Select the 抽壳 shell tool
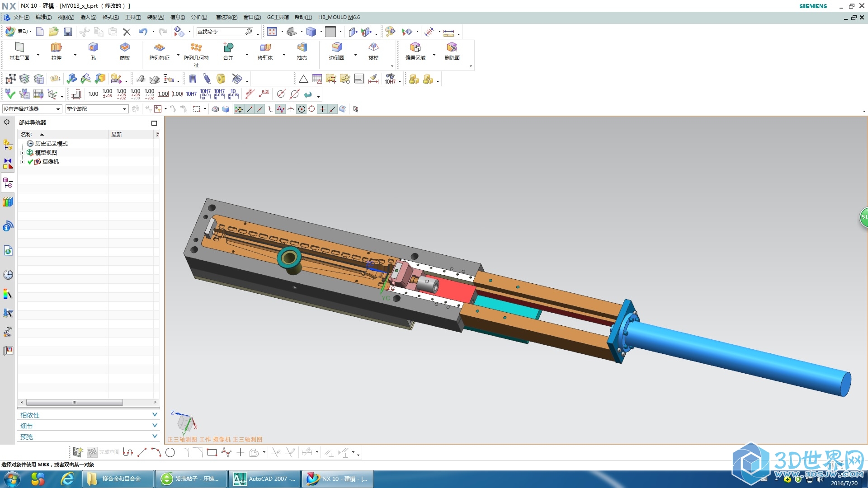 tap(302, 52)
